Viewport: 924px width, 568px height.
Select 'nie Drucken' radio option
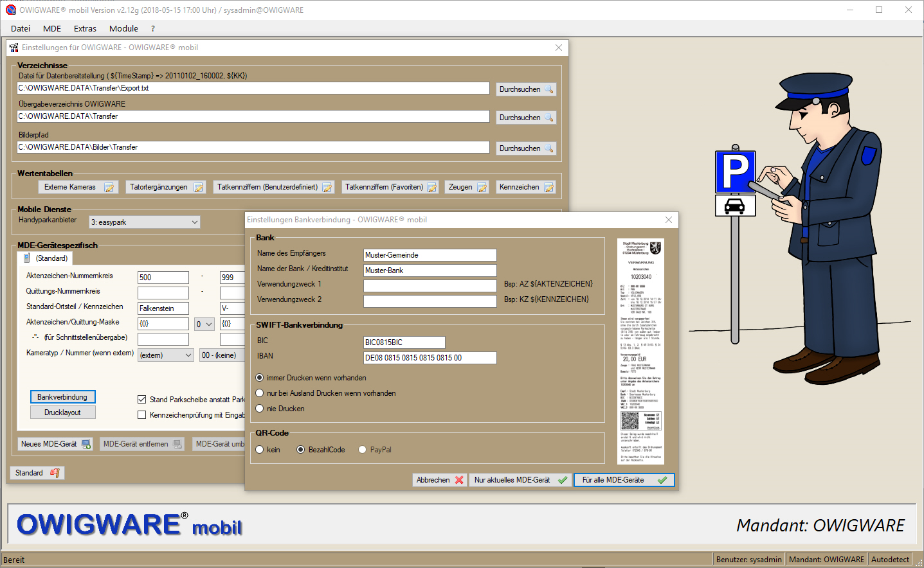click(260, 409)
